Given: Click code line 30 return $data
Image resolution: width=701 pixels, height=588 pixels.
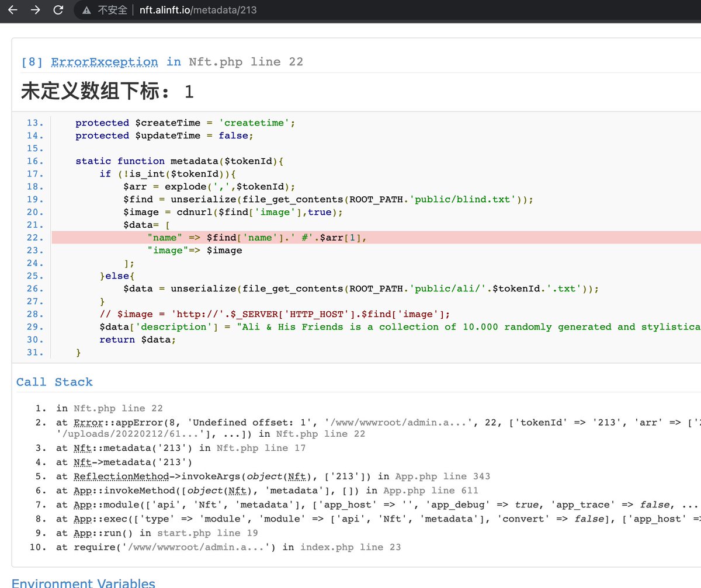Looking at the screenshot, I should pyautogui.click(x=137, y=340).
